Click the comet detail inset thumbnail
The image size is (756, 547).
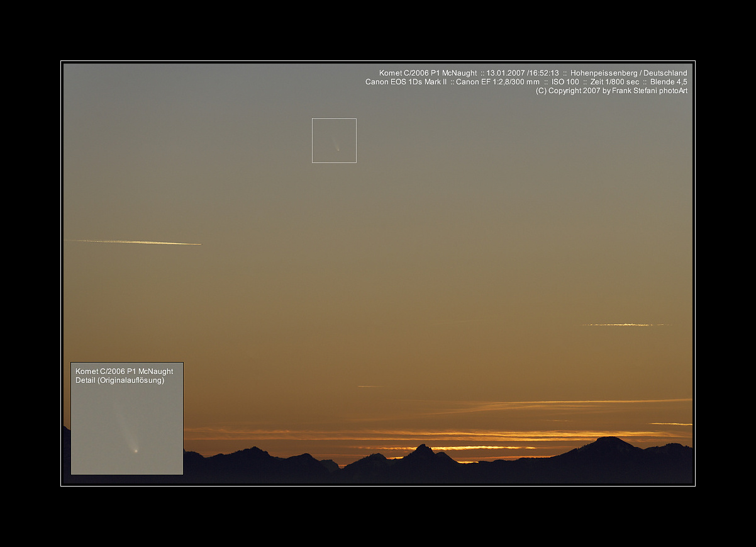tap(127, 418)
